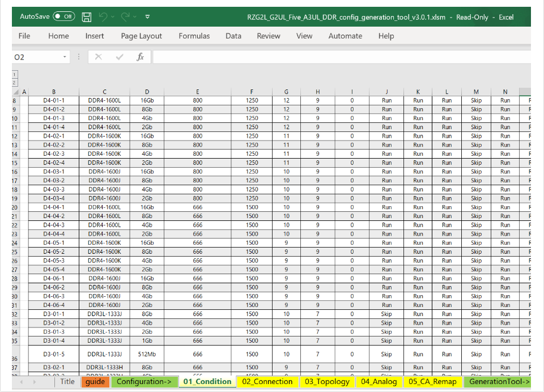Click the Enter checkmark icon
Screen dimensions: 544x392
tap(120, 57)
